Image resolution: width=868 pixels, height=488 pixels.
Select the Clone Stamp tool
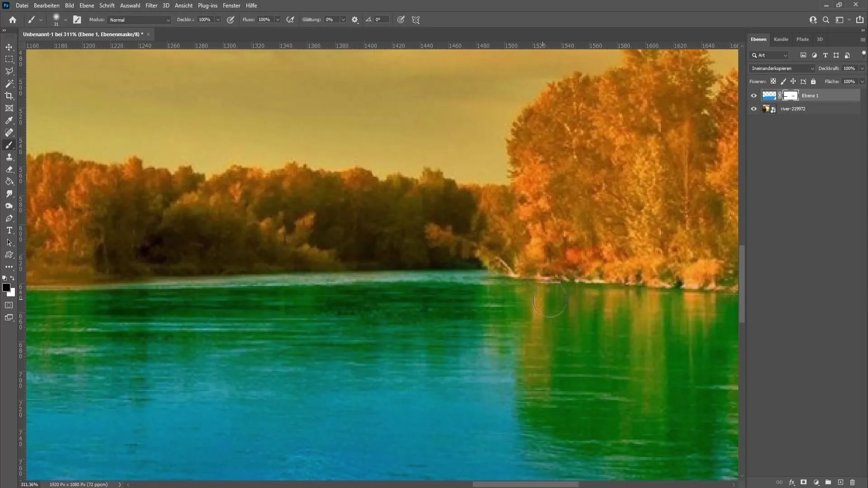pos(9,157)
